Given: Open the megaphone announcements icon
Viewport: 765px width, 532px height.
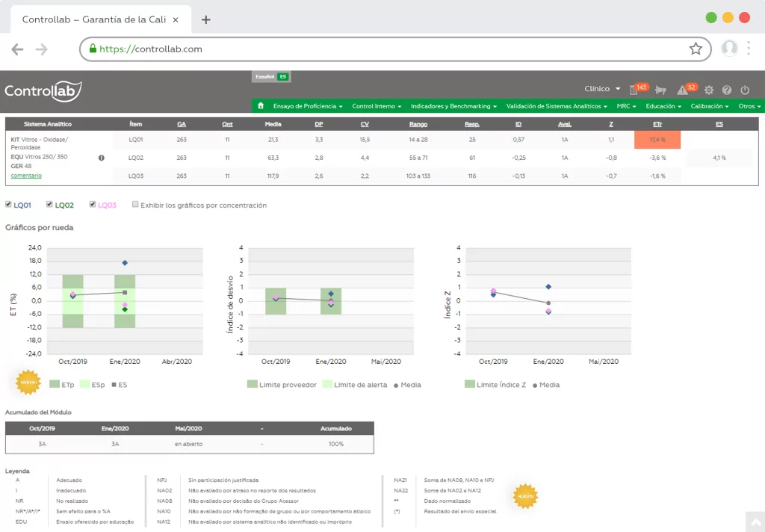Looking at the screenshot, I should 660,90.
